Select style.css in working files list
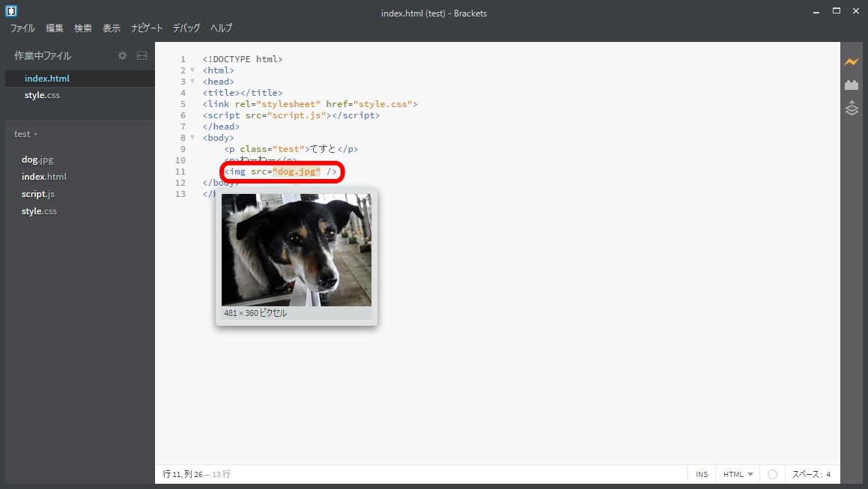The width and height of the screenshot is (868, 489). (42, 95)
